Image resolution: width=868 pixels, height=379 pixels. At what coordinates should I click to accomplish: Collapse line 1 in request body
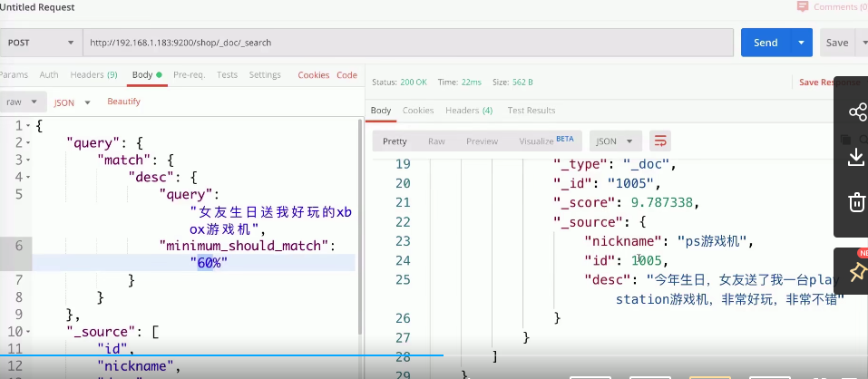(x=28, y=126)
